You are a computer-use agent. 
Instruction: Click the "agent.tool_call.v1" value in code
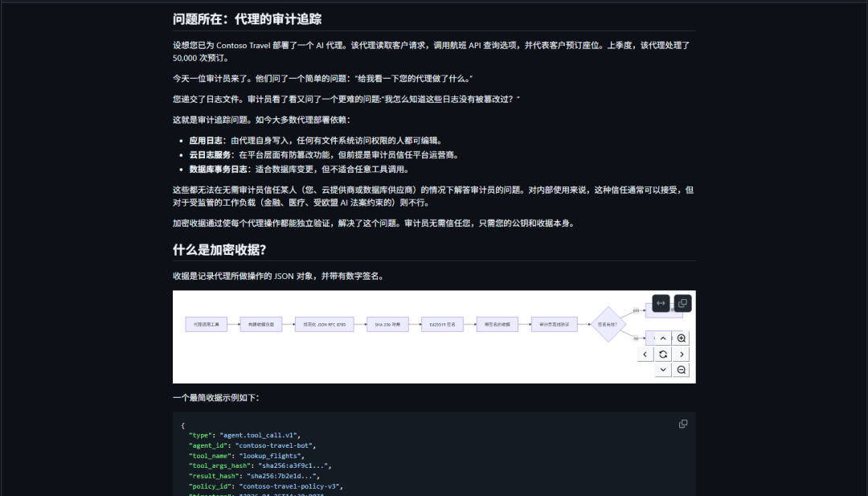click(258, 435)
